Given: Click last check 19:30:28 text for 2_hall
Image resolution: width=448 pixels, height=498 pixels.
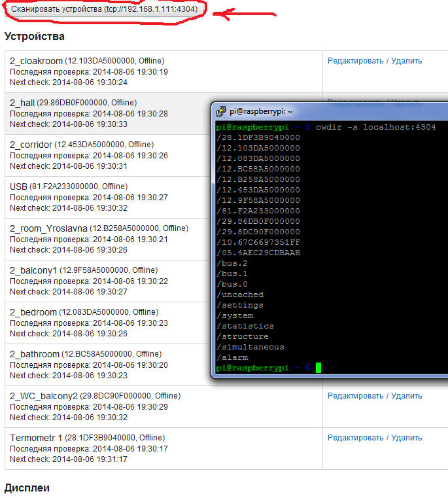Looking at the screenshot, I should pos(89,114).
